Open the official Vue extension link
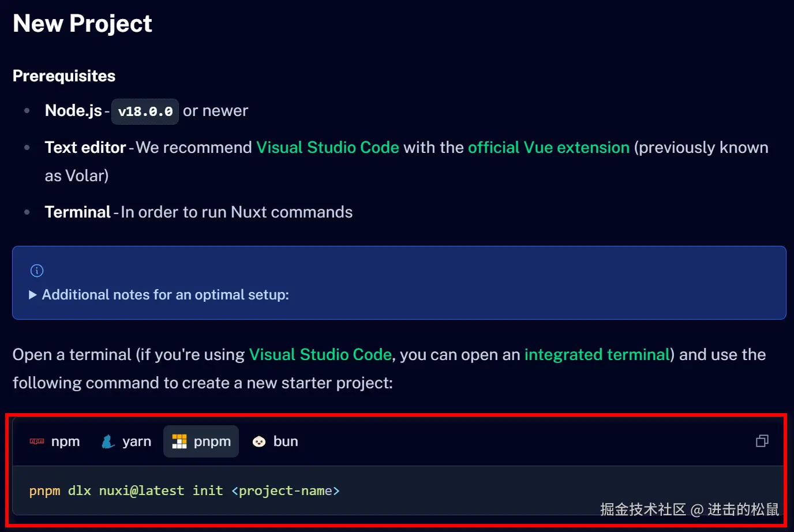 coord(548,147)
